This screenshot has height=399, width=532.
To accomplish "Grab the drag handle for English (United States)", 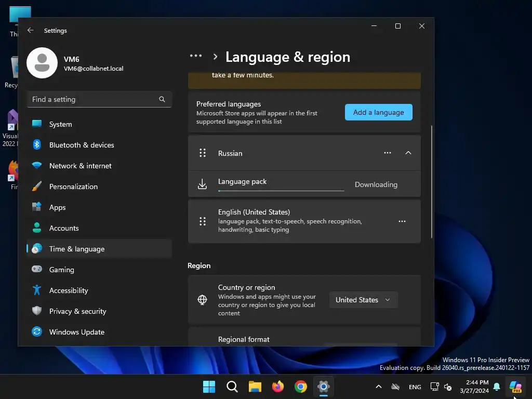I will (x=203, y=221).
